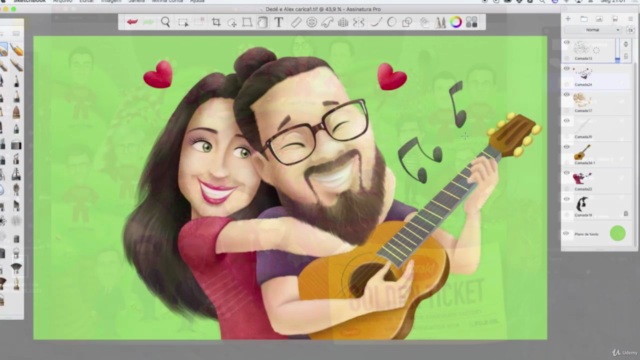Viewport: 640px width, 360px height.
Task: Click the Camada35 layer name
Action: [x=583, y=137]
